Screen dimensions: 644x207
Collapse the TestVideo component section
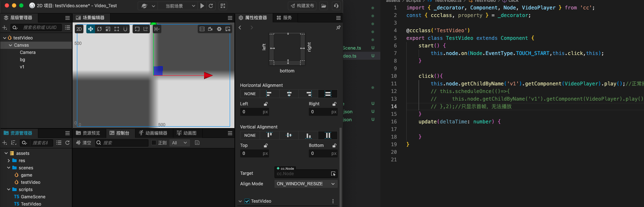[240, 201]
